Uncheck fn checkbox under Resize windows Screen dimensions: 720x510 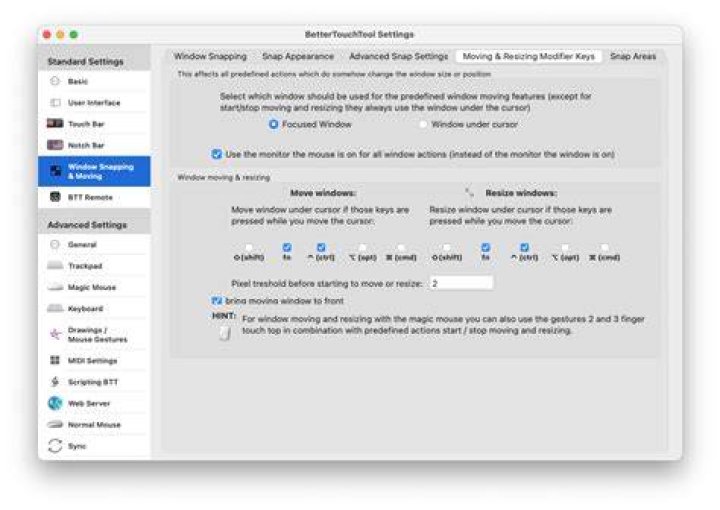[x=485, y=247]
